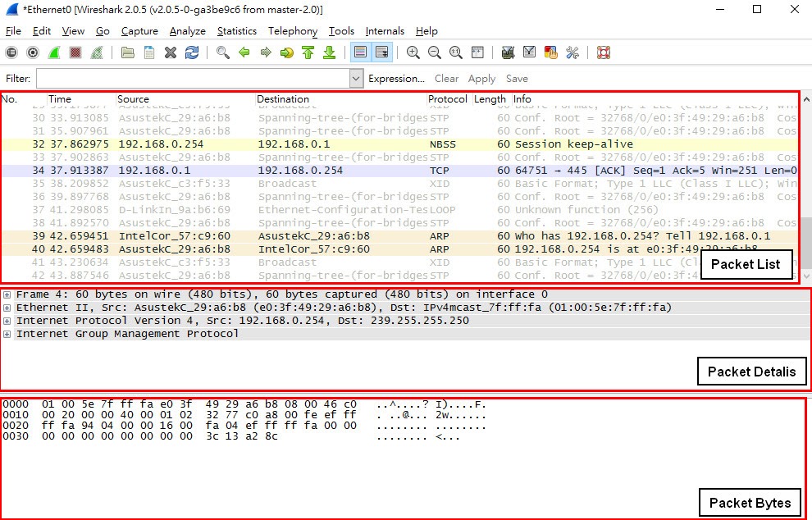Sort by the Time column header
812x520 pixels.
(81, 99)
